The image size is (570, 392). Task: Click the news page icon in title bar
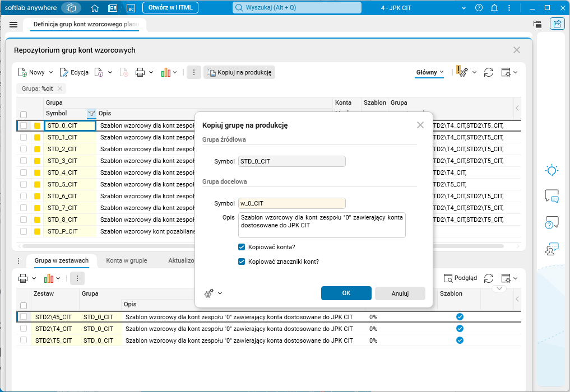(113, 8)
